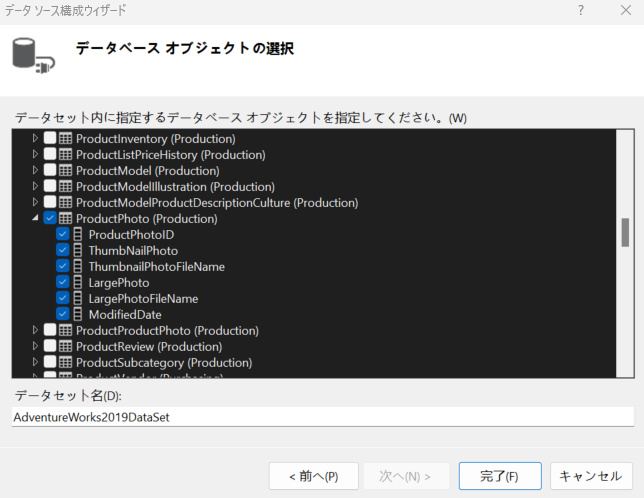The width and height of the screenshot is (644, 498).
Task: Click the ProductModel table icon
Action: tap(66, 171)
